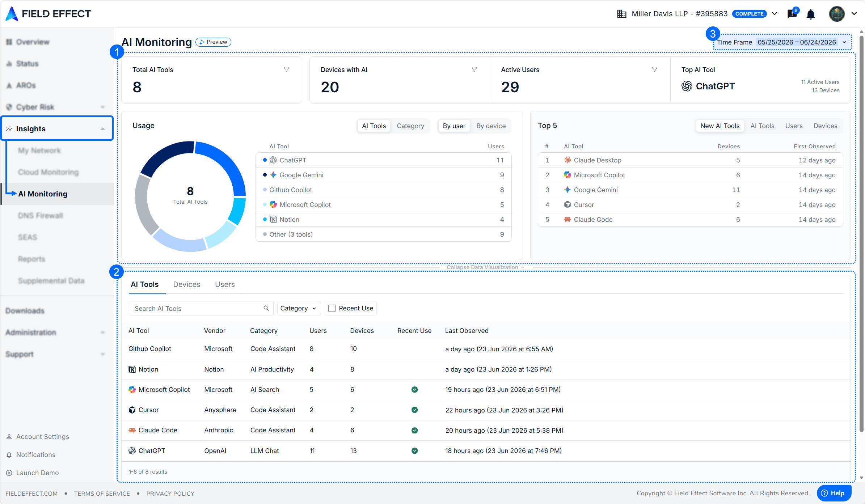Select AI Tools in Top 5 panel
Viewport: 865px width, 504px height.
tap(762, 126)
